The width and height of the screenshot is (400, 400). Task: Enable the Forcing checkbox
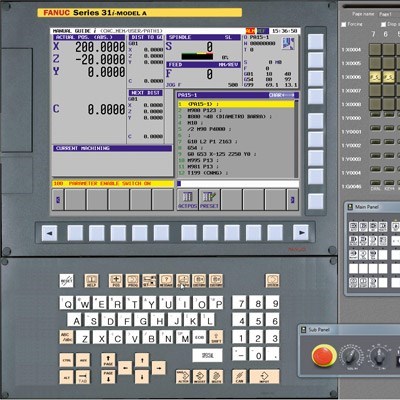point(344,24)
